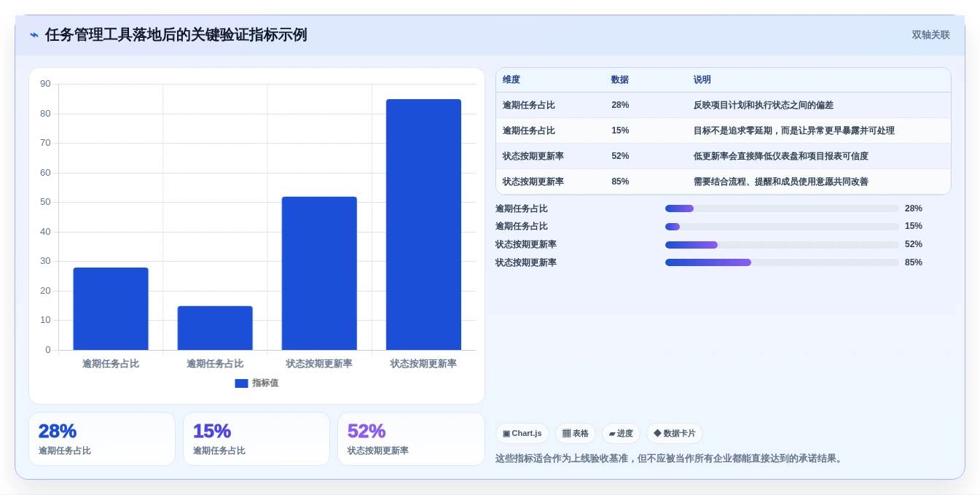Click the 28% cell in the table

(620, 105)
